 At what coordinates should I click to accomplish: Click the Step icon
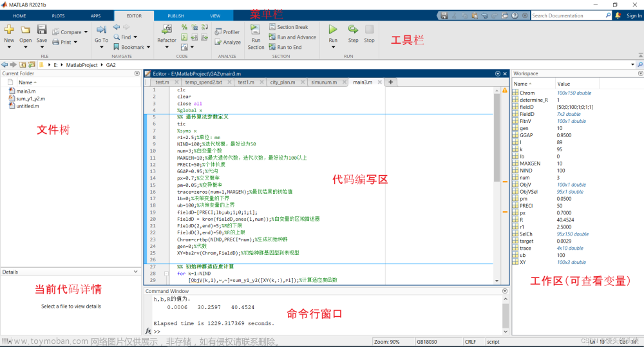(353, 29)
